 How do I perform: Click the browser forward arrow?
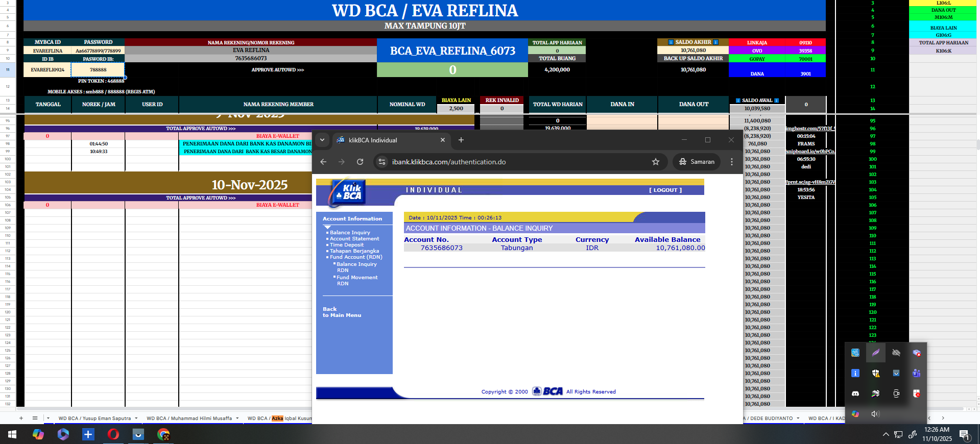point(342,162)
